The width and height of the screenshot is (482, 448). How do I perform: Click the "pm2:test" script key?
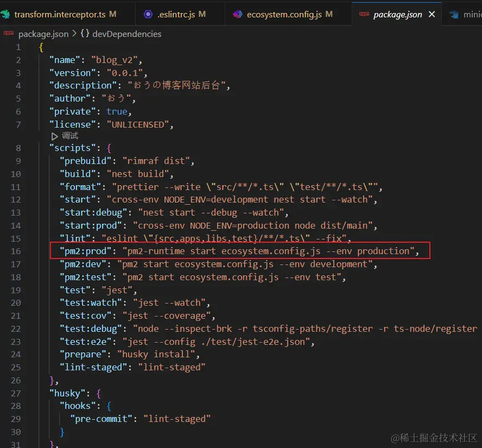click(85, 277)
